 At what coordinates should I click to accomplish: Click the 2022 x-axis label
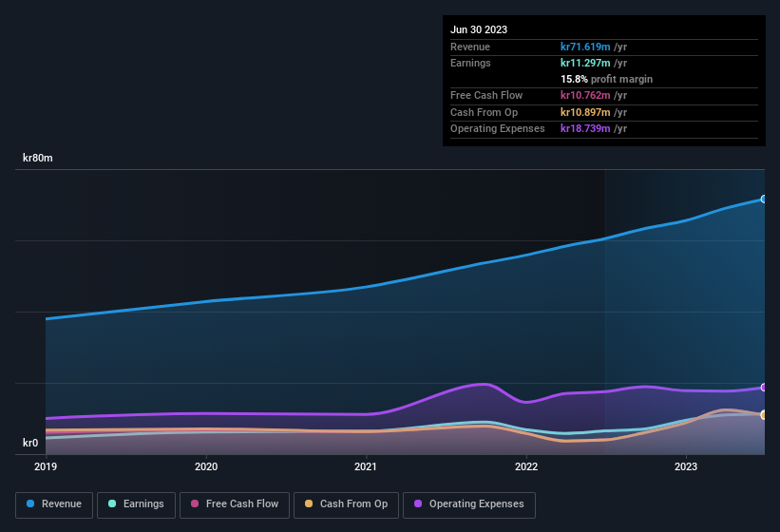click(526, 466)
